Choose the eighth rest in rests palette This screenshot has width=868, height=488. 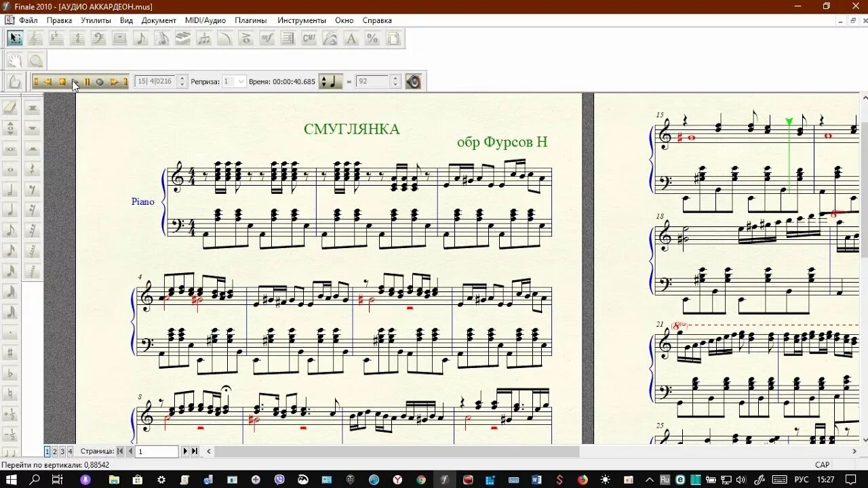click(32, 189)
